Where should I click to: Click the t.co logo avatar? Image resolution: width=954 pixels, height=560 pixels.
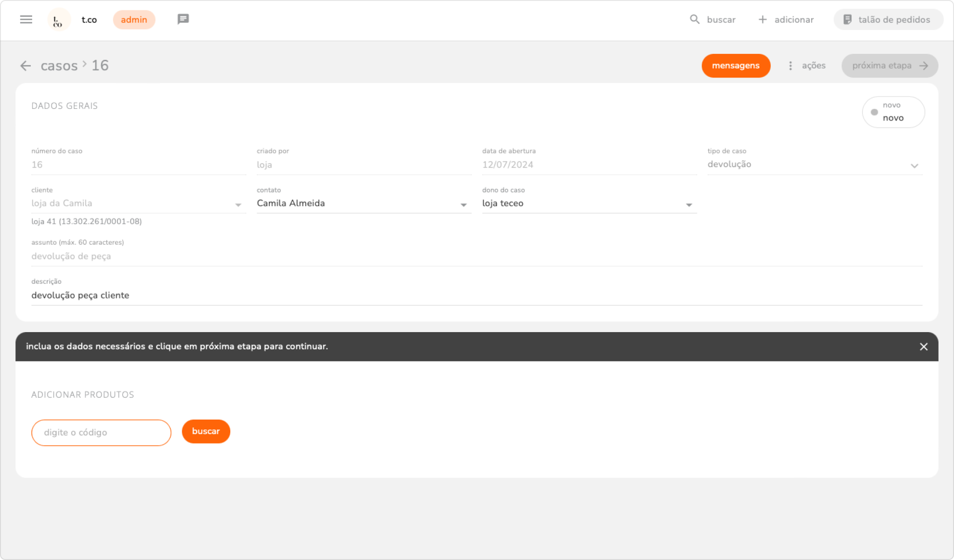(x=58, y=20)
